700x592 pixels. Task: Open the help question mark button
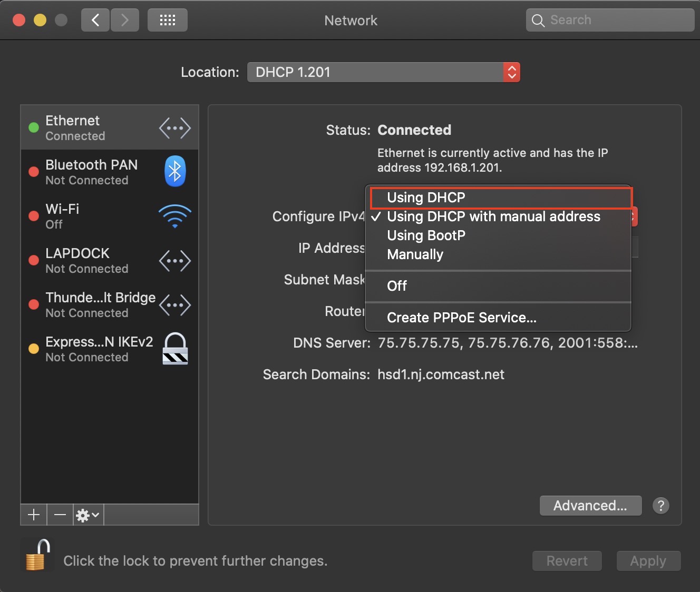pos(660,506)
